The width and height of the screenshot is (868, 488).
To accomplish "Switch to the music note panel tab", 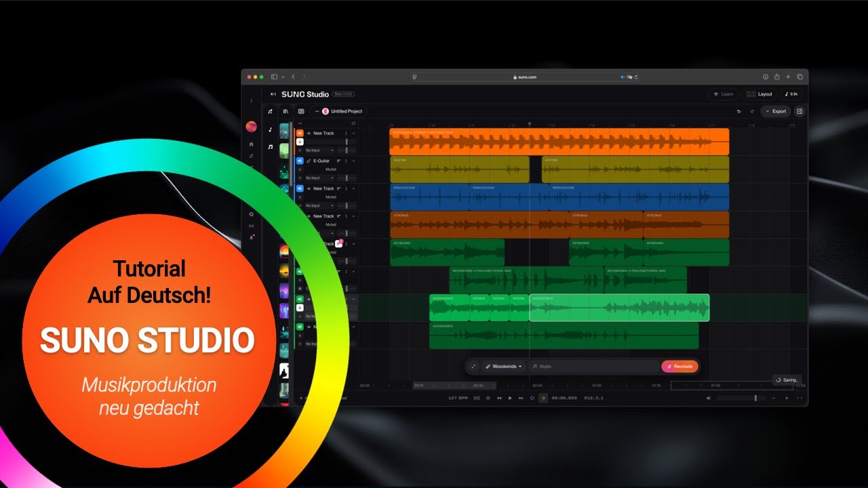I will [270, 111].
